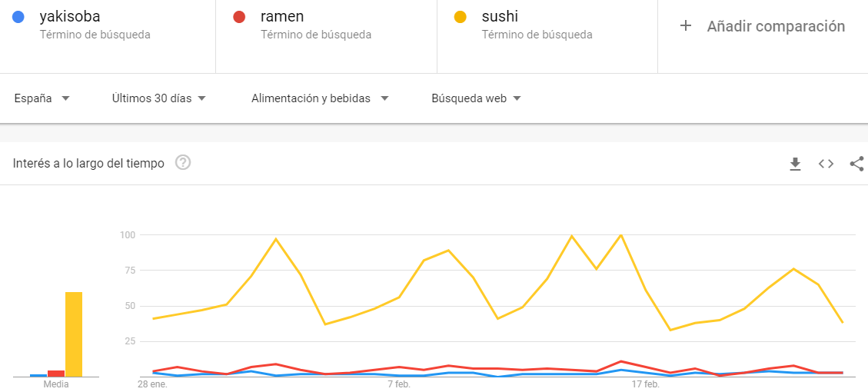868x392 pixels.
Task: Open the España region dropdown
Action: 42,98
